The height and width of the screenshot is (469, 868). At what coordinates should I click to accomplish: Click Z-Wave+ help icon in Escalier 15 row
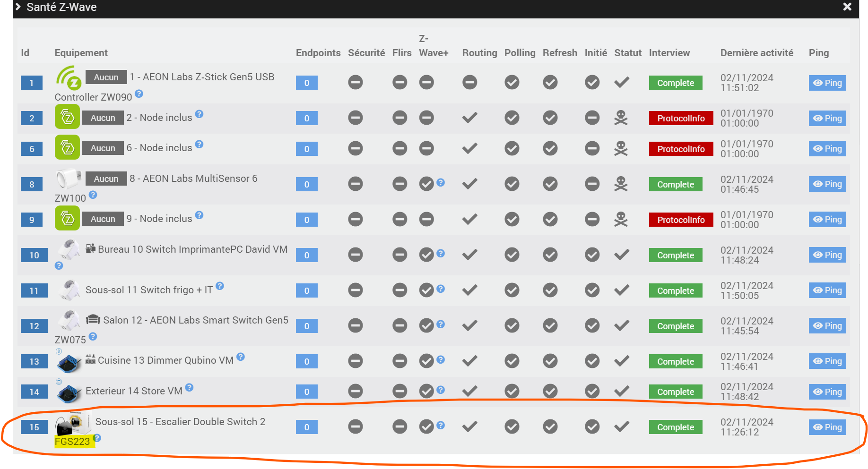click(x=441, y=425)
